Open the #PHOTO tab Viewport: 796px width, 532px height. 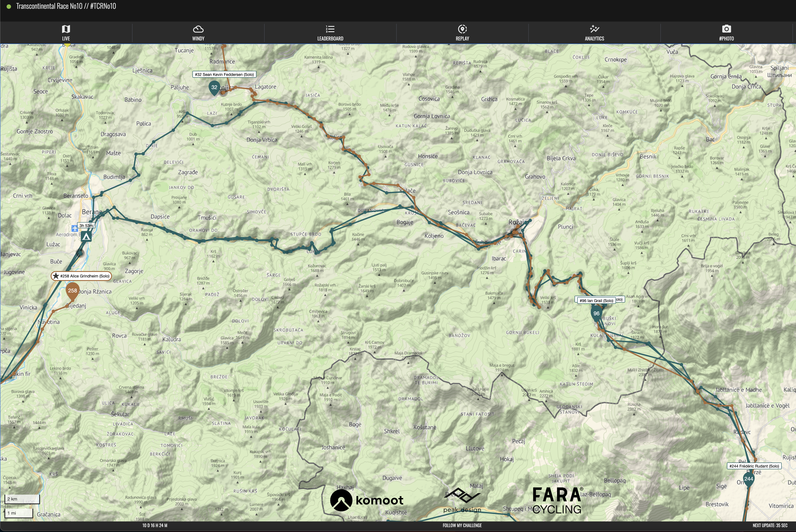[726, 33]
